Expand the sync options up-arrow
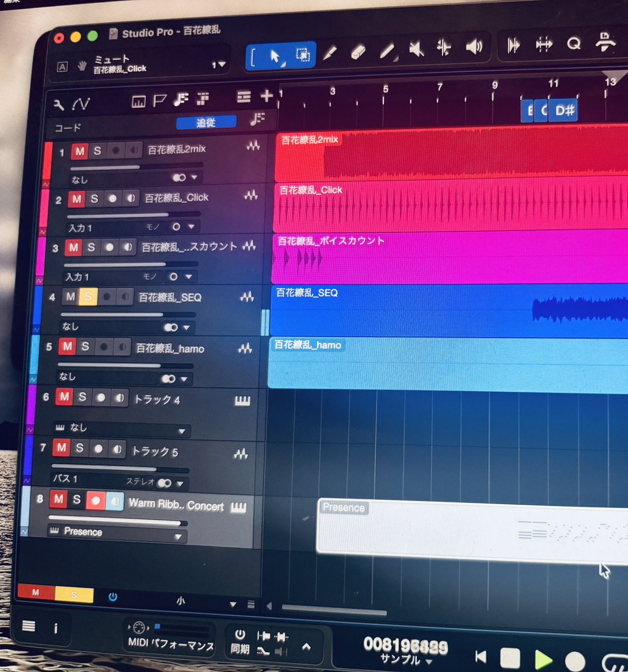Screen dimensions: 628x672 [306, 646]
